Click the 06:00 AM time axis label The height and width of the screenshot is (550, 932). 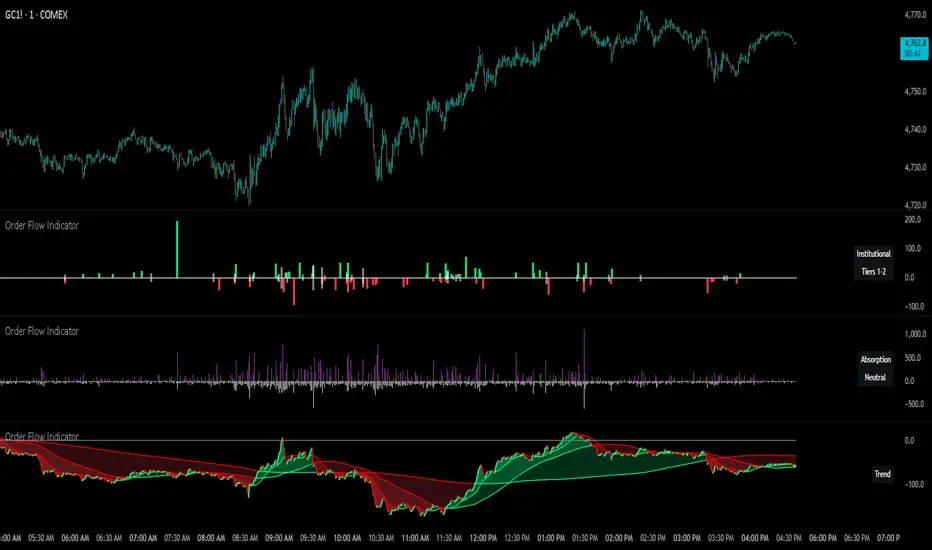point(75,538)
